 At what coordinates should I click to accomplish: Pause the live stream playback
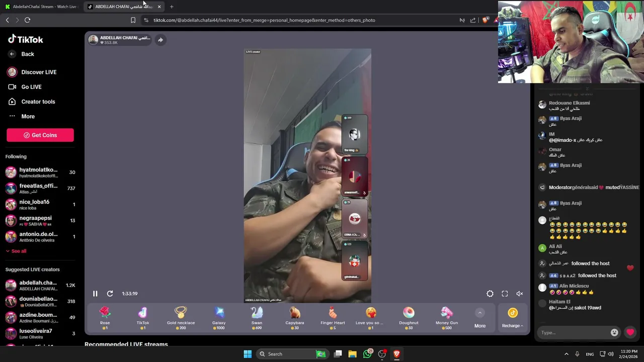pos(95,294)
